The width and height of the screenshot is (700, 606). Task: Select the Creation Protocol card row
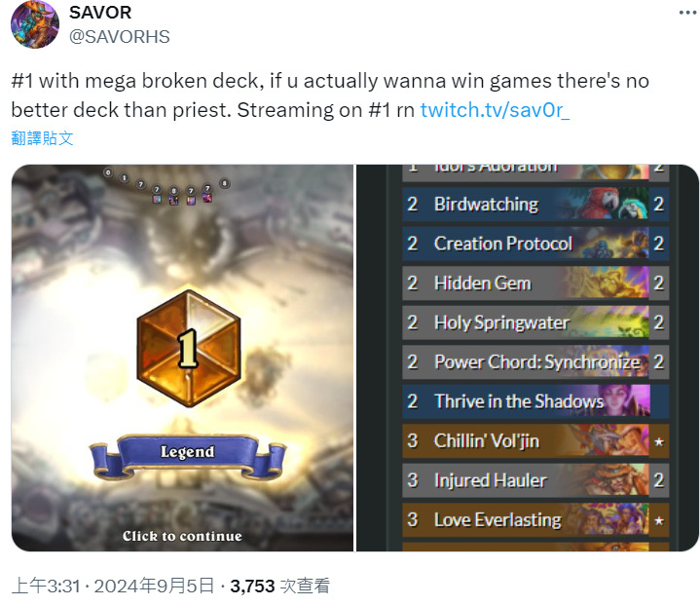[535, 244]
